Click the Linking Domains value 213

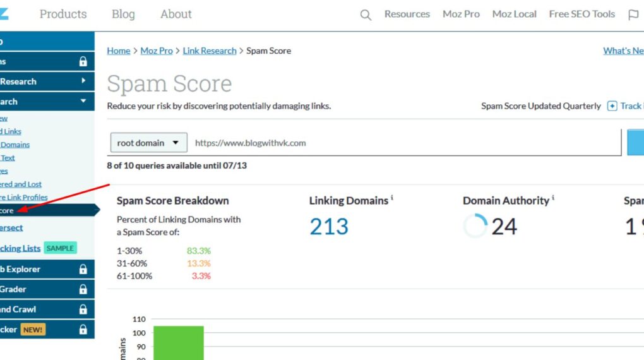(x=329, y=227)
